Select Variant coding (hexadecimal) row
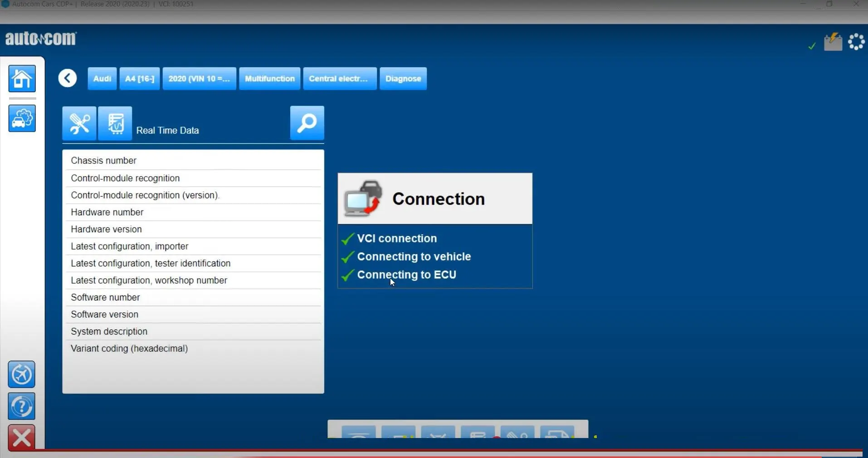868x458 pixels. [x=193, y=348]
